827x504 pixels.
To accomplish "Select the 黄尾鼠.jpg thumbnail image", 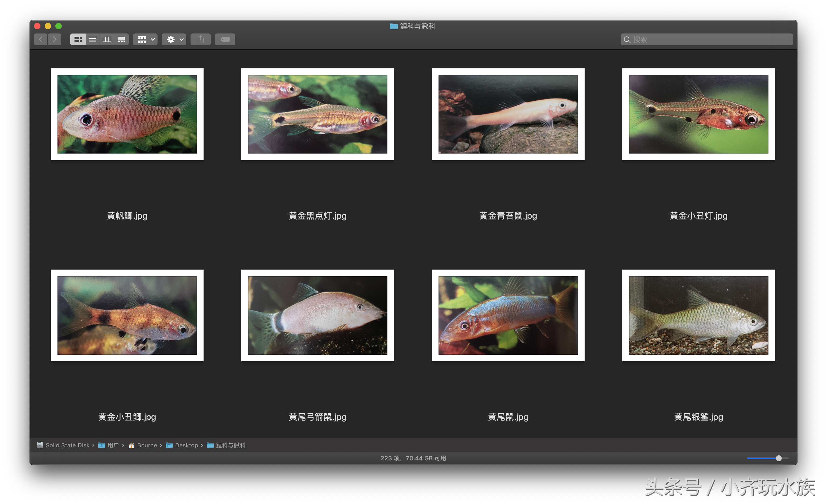I will tap(508, 315).
